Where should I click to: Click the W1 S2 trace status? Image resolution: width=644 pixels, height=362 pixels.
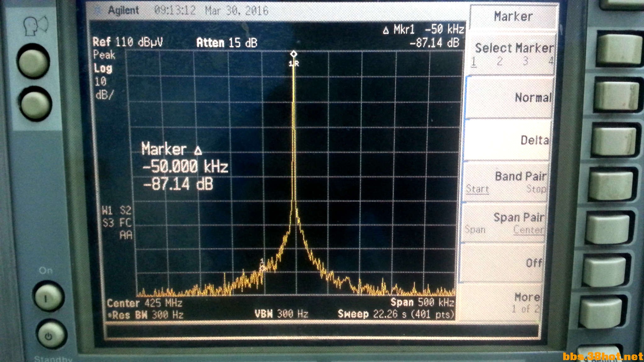tap(117, 210)
